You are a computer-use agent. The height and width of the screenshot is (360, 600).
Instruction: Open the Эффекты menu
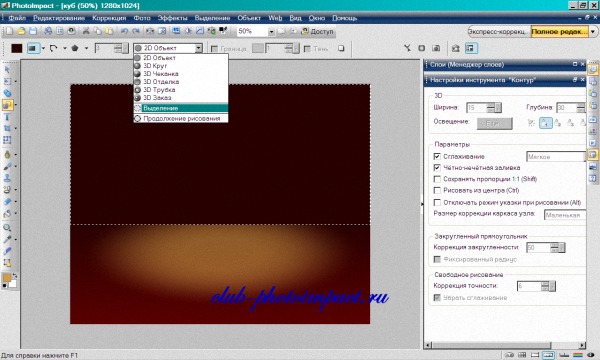point(173,18)
